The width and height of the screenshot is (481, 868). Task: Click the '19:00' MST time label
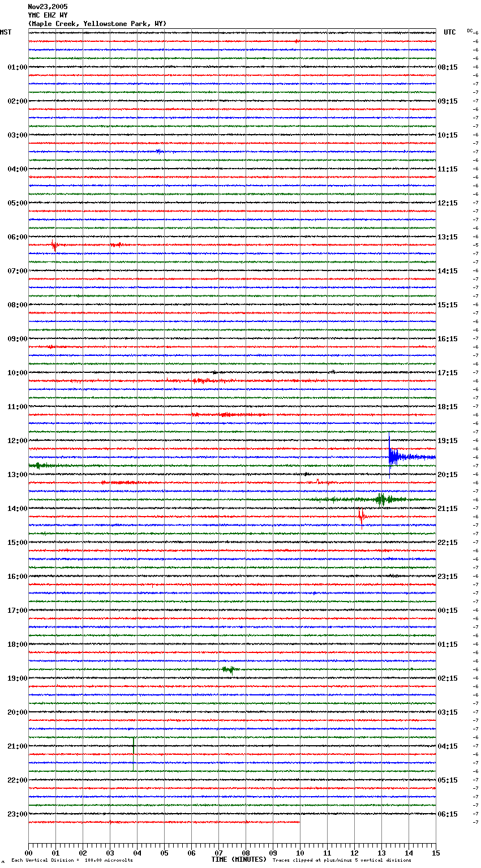pyautogui.click(x=18, y=678)
